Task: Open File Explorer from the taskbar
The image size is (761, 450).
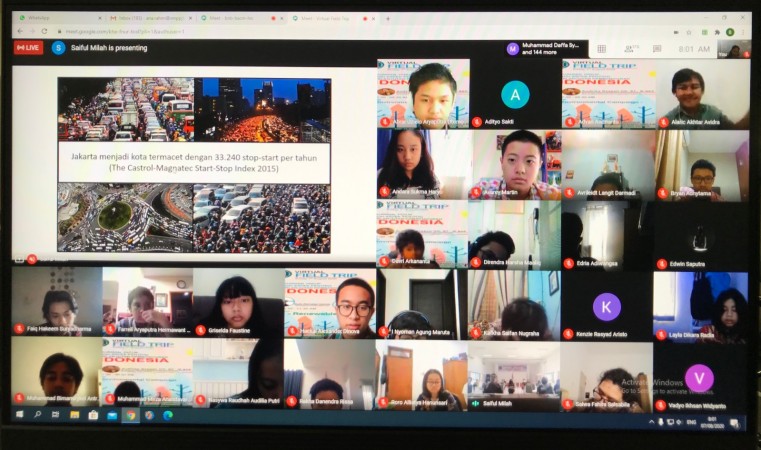Action: pyautogui.click(x=74, y=415)
